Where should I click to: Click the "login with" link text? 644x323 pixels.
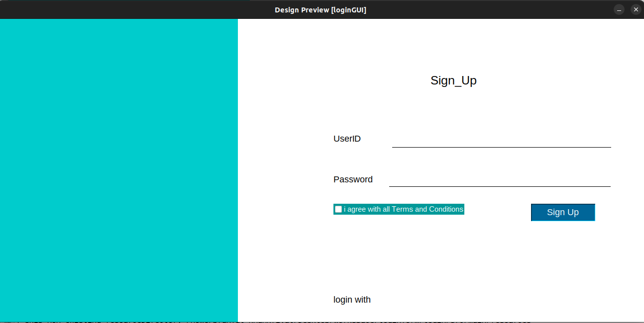pos(352,300)
